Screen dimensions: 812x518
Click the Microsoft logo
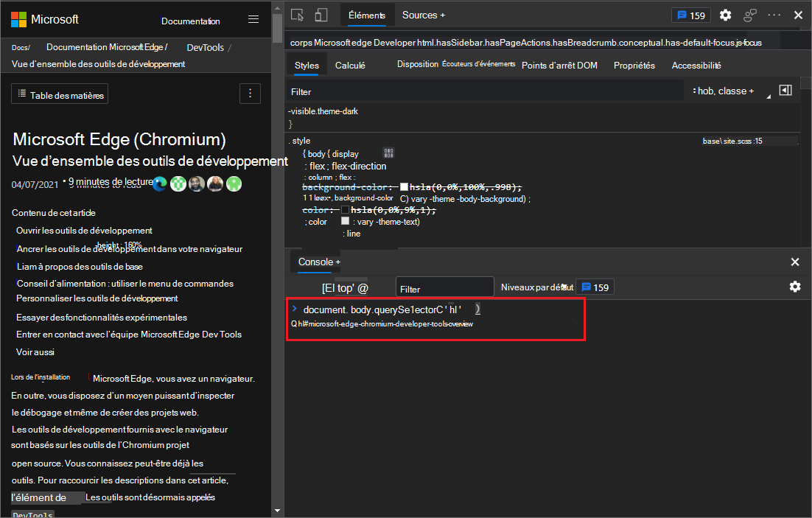(x=44, y=19)
